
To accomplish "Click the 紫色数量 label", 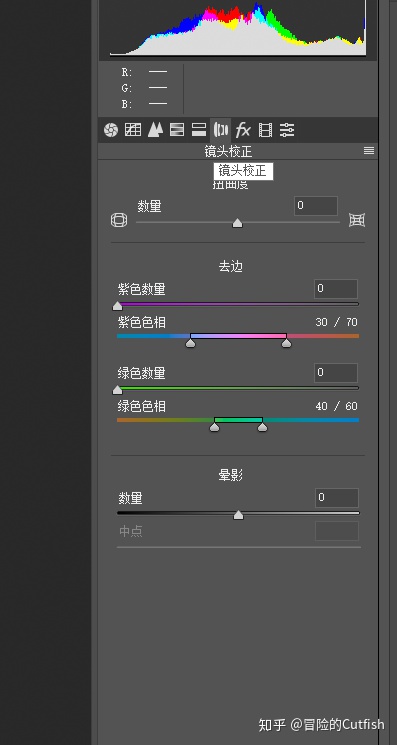I will (x=142, y=289).
